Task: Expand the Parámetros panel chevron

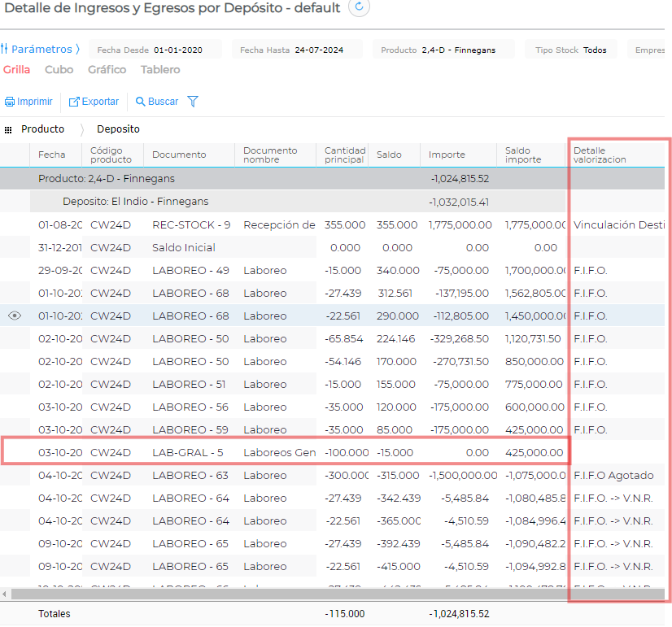Action: click(77, 50)
